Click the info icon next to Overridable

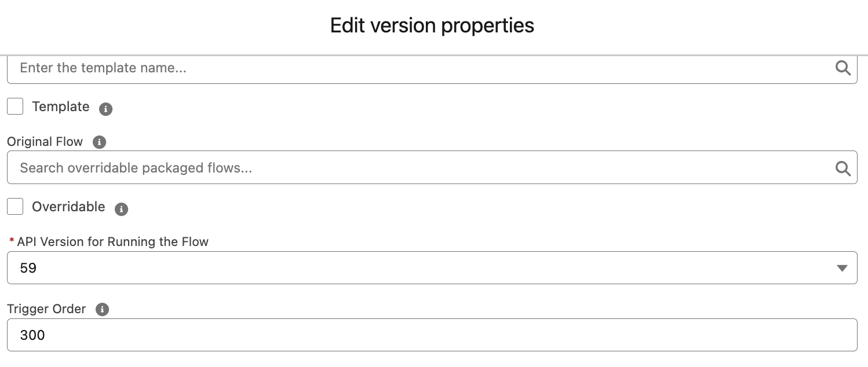(121, 209)
